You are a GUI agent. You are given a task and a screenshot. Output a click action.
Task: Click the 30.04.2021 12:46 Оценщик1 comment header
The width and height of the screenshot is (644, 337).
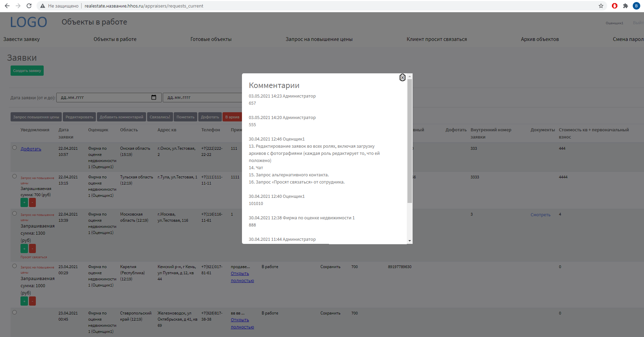[x=277, y=139]
